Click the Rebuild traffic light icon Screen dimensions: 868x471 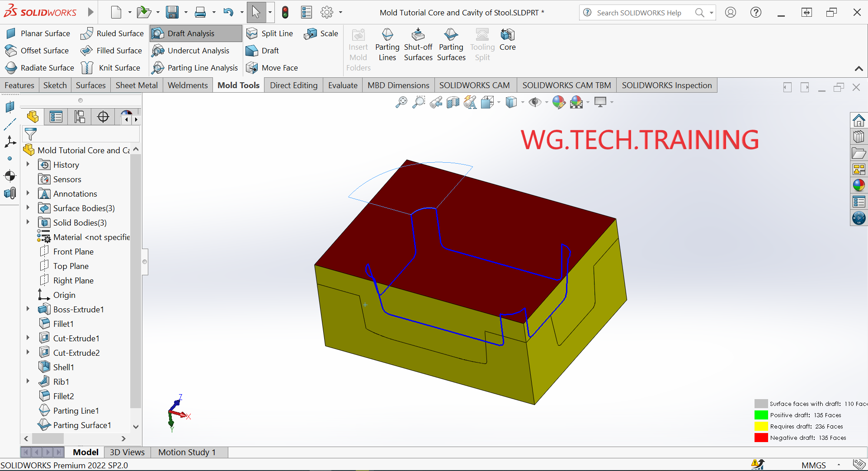[285, 12]
